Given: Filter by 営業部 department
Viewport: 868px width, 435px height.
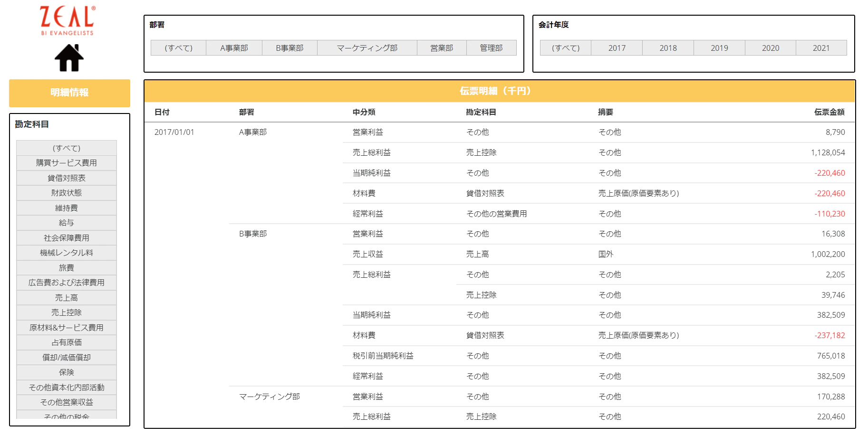Looking at the screenshot, I should pos(442,48).
